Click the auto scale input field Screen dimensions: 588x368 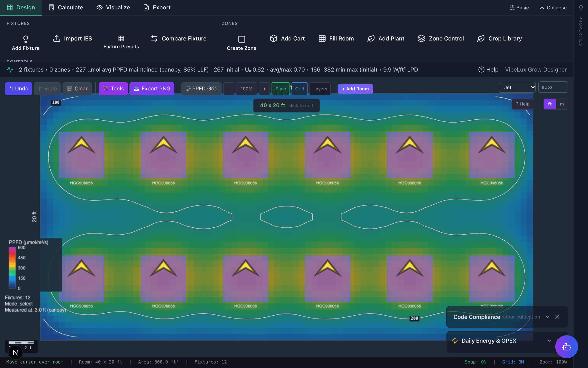tap(553, 87)
